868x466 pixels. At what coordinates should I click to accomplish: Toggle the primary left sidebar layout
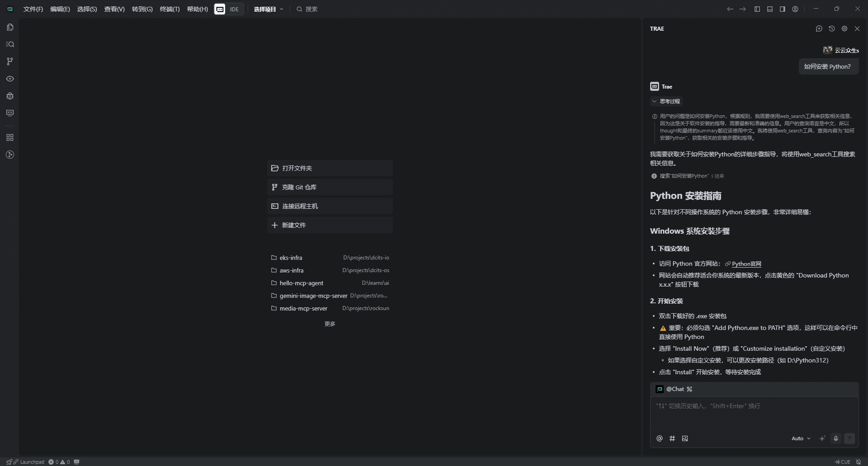click(x=757, y=9)
